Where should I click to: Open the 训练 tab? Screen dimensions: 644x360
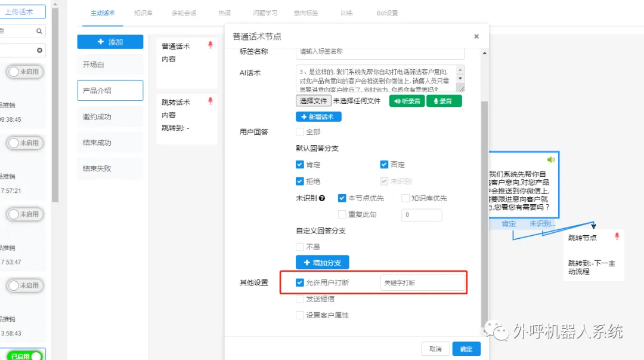coord(346,13)
